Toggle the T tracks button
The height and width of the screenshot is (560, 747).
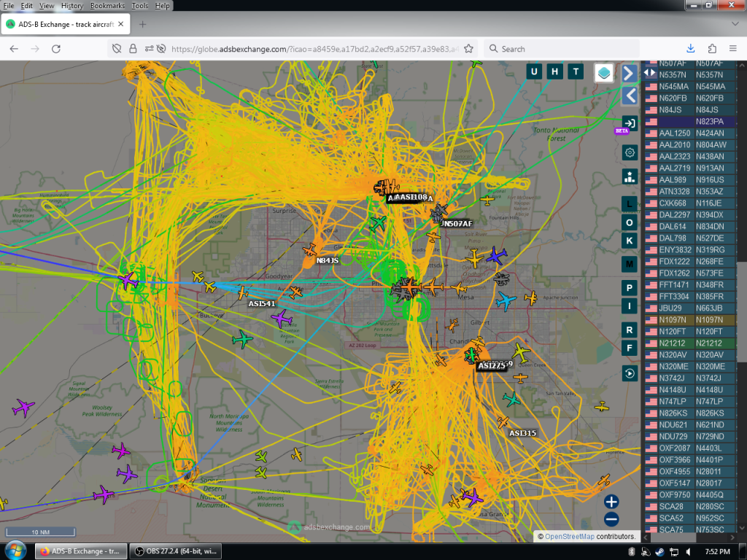coord(576,72)
